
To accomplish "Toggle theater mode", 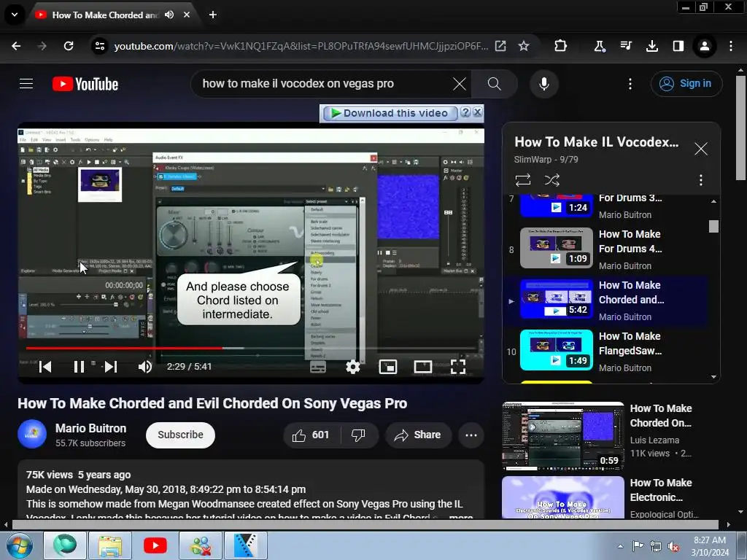I will [x=422, y=367].
